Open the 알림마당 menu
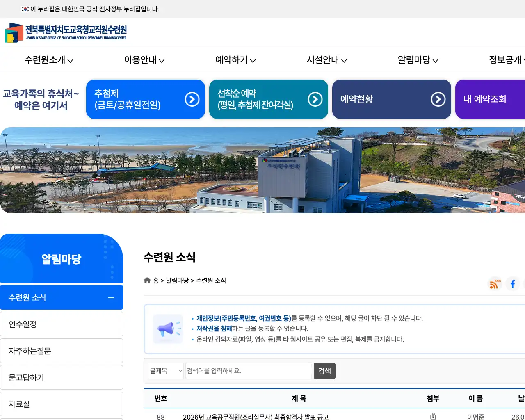This screenshot has width=525, height=420. (x=417, y=60)
